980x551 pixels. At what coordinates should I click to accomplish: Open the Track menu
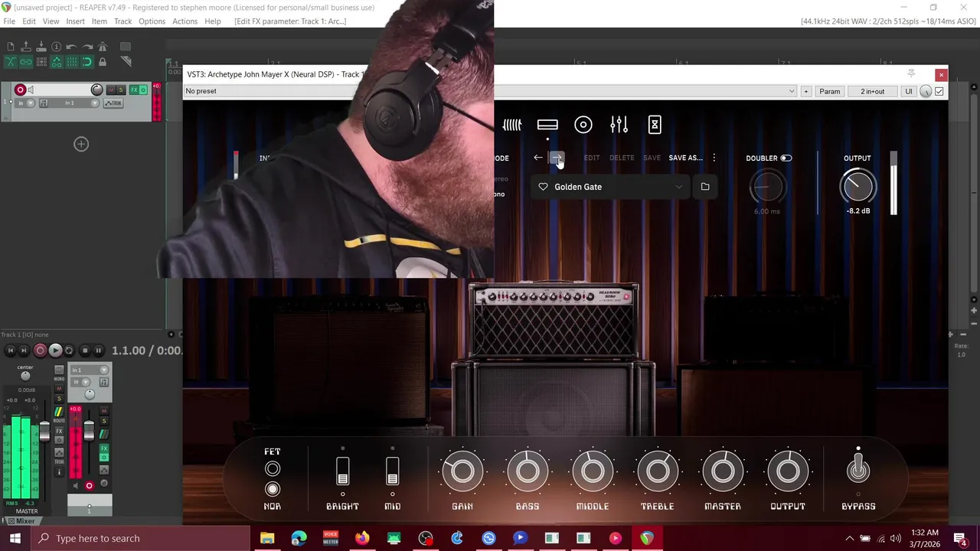coord(122,21)
